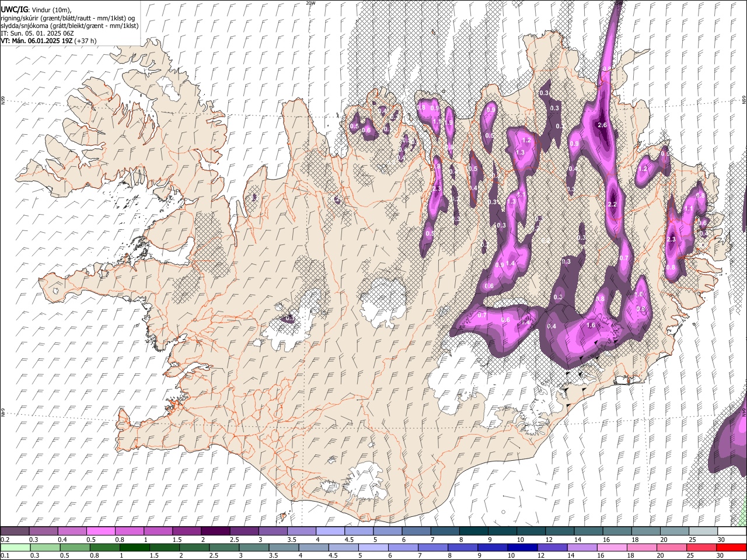The image size is (747, 560).
Task: Click the 'UWC/IG: Vindur (10m)' title text
Action: (x=36, y=10)
